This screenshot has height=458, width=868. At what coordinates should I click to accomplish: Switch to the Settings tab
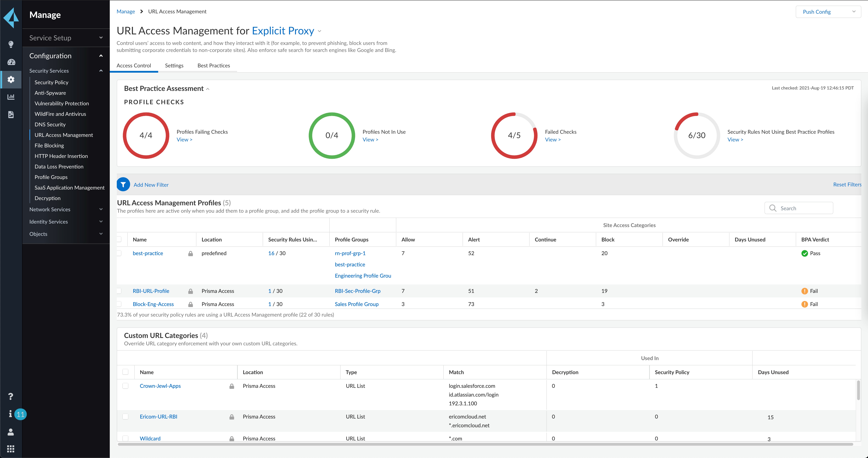pyautogui.click(x=174, y=65)
